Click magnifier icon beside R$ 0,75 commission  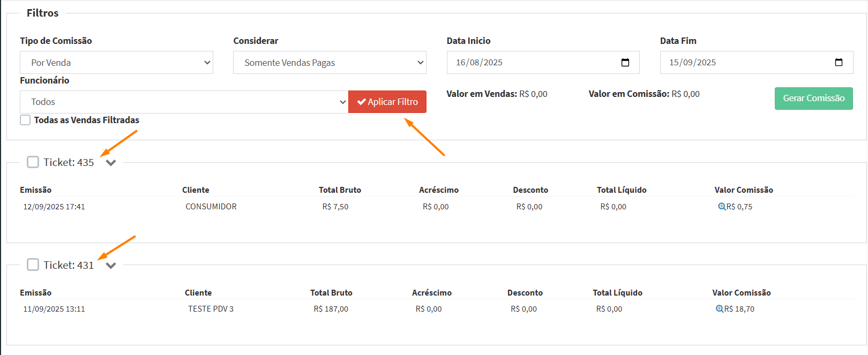click(x=721, y=207)
